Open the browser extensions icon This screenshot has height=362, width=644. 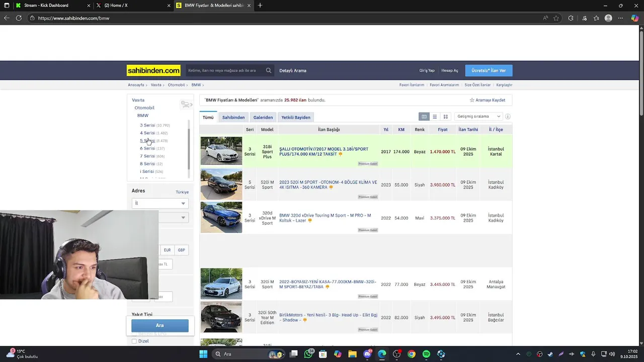click(x=571, y=18)
